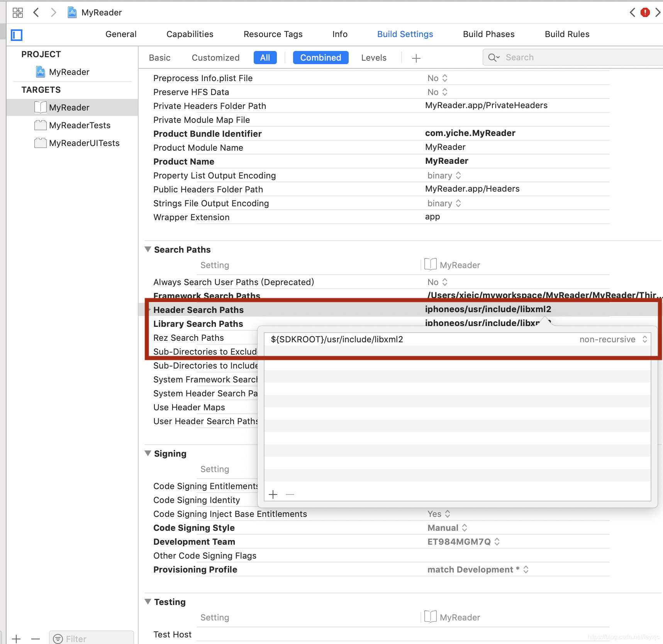
Task: Select the Product Module Name setting
Action: pyautogui.click(x=198, y=148)
